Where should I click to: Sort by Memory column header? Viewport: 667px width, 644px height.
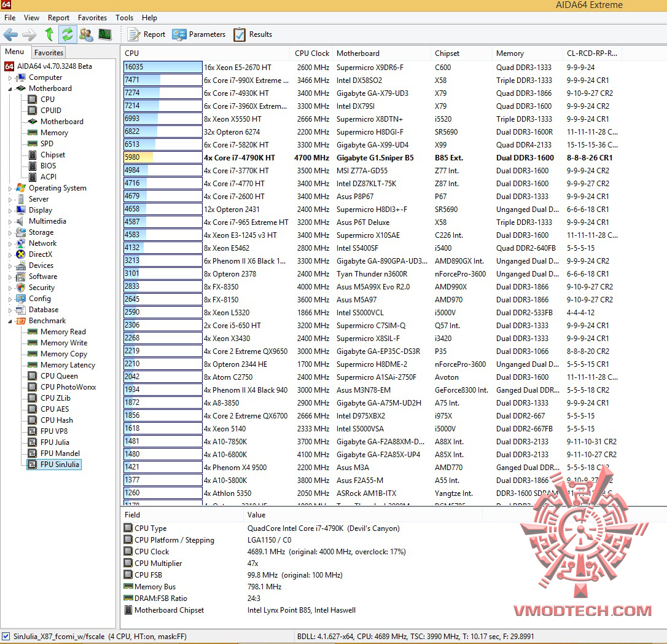528,53
